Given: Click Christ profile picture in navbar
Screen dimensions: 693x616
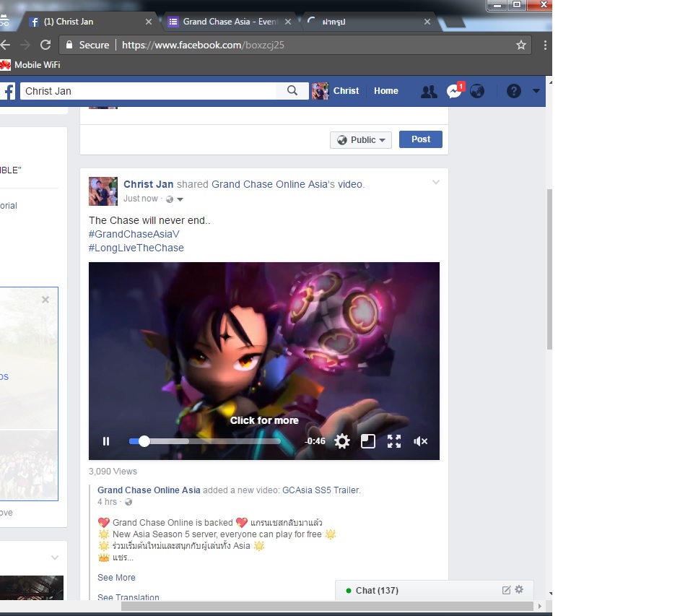Looking at the screenshot, I should (320, 91).
